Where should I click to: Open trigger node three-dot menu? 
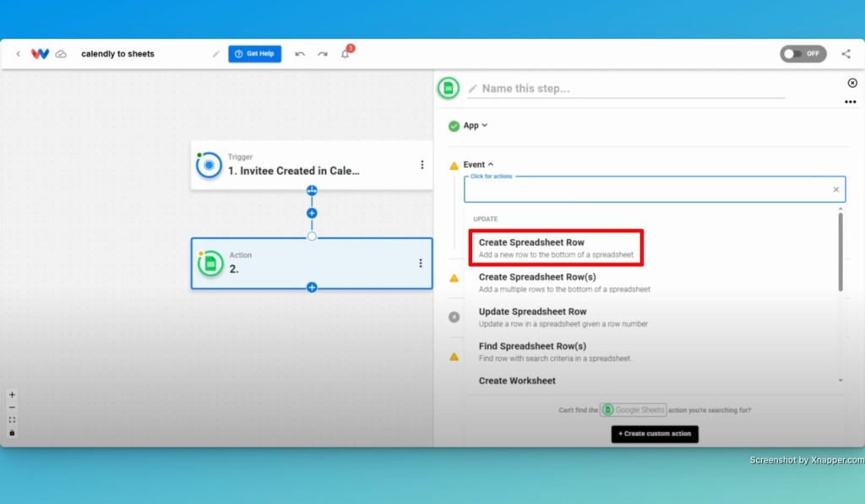(422, 165)
